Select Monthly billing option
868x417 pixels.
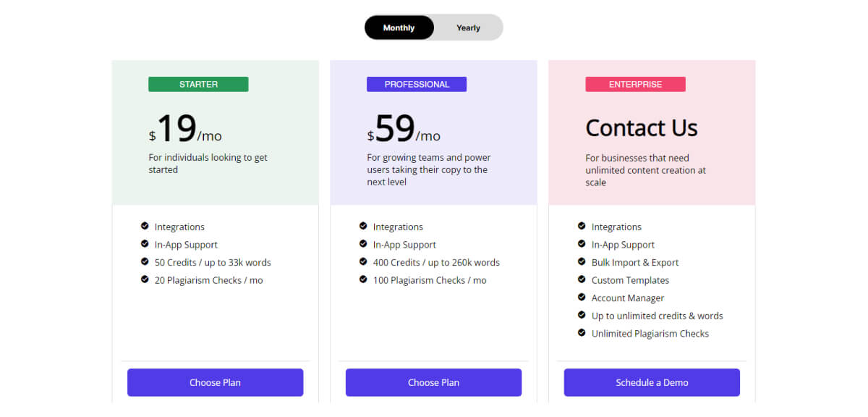[x=399, y=28]
